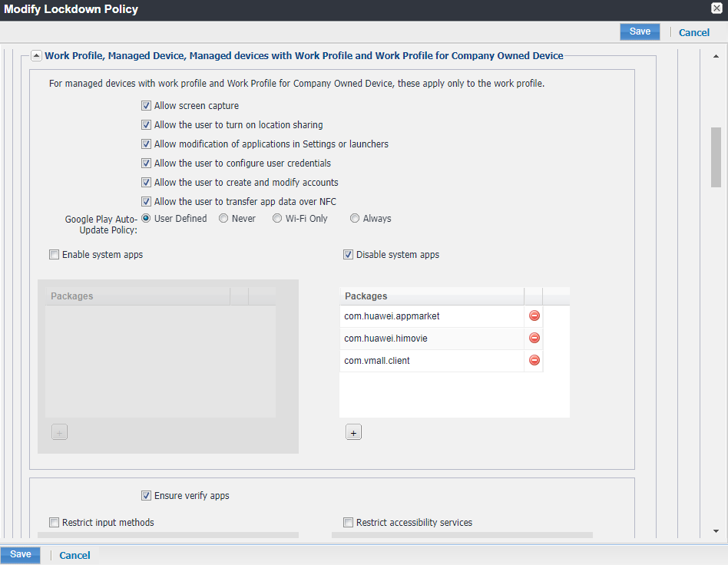Cancel editing the lockdown policy
Image resolution: width=728 pixels, height=565 pixels.
pyautogui.click(x=693, y=32)
